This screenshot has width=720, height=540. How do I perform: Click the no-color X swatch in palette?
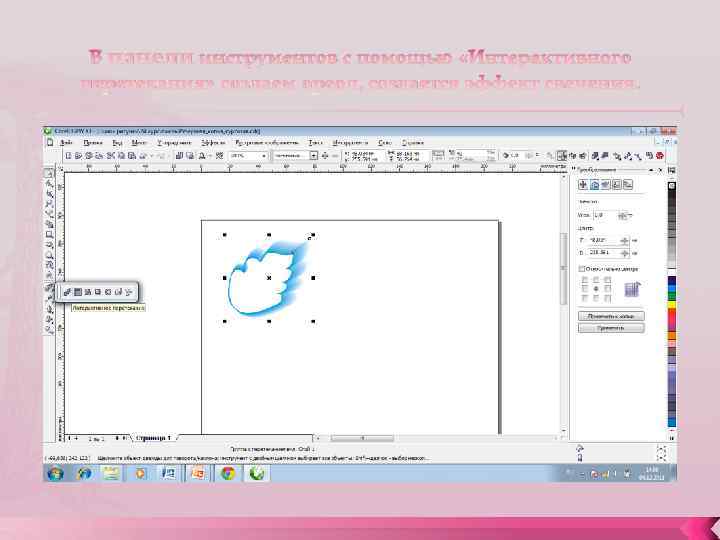[x=672, y=186]
